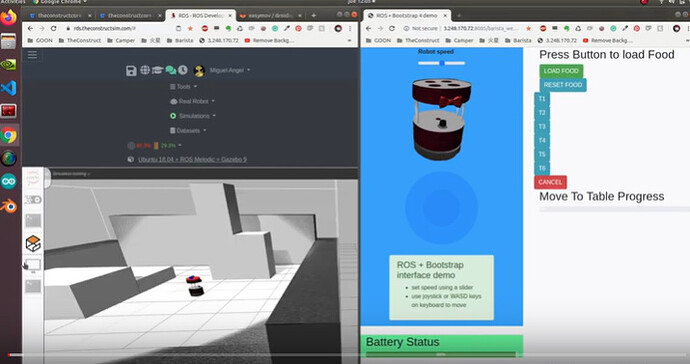The image size is (690, 364).
Task: Open the hamburger menu in ROSDS
Action: click(x=33, y=55)
